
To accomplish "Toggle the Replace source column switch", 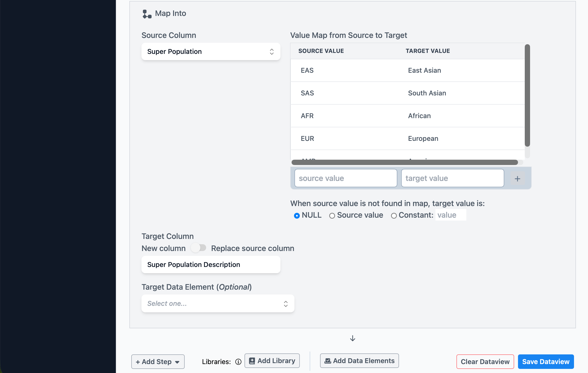I will 198,248.
